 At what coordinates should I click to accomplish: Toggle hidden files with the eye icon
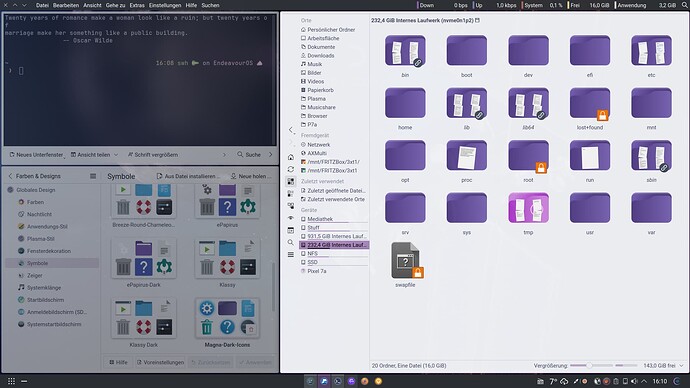(x=290, y=218)
